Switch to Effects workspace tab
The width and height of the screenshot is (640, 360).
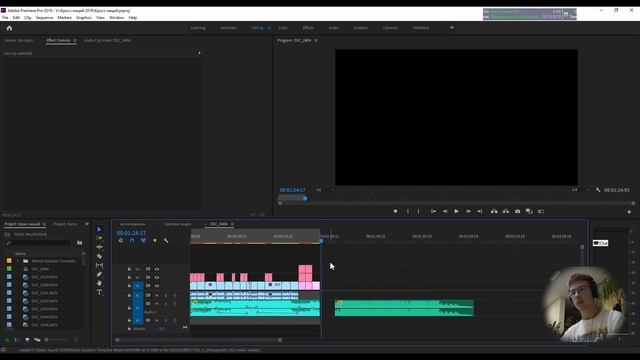coord(308,28)
